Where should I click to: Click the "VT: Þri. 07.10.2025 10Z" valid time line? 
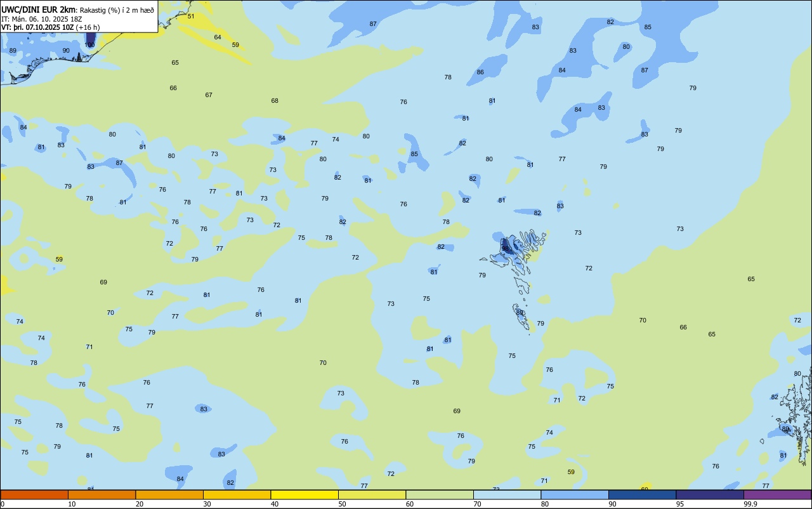click(x=50, y=27)
